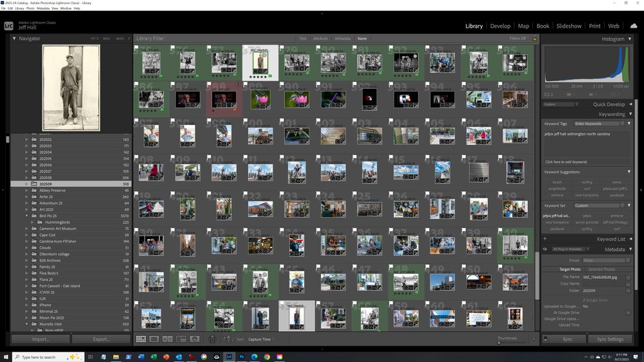Open Task View on the taskbar
This screenshot has height=362, width=644.
click(90, 357)
